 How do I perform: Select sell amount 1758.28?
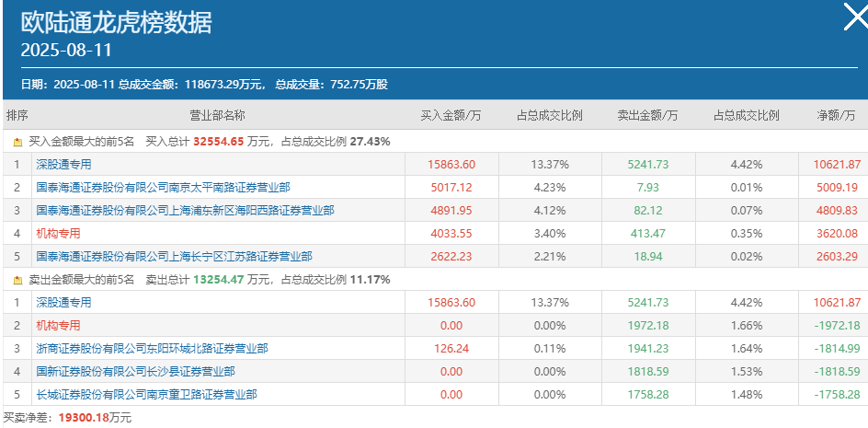point(647,395)
